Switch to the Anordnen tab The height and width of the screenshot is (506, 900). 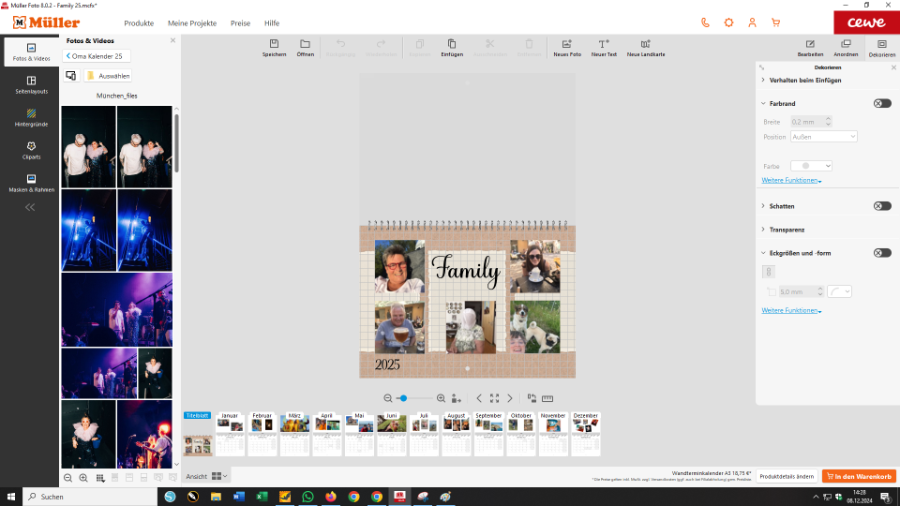[846, 48]
